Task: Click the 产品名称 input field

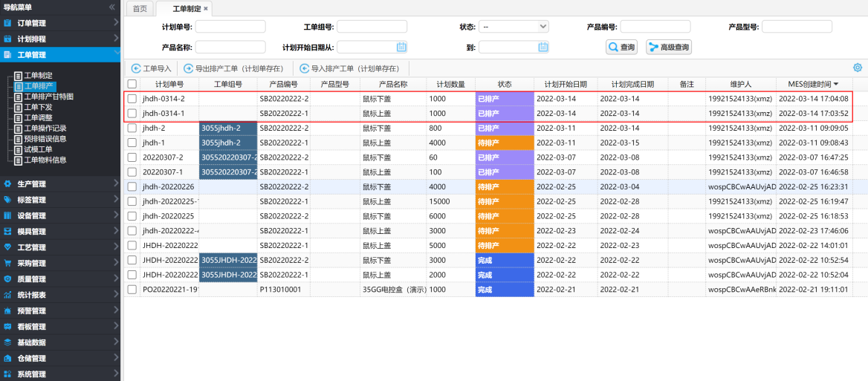Action: point(230,47)
